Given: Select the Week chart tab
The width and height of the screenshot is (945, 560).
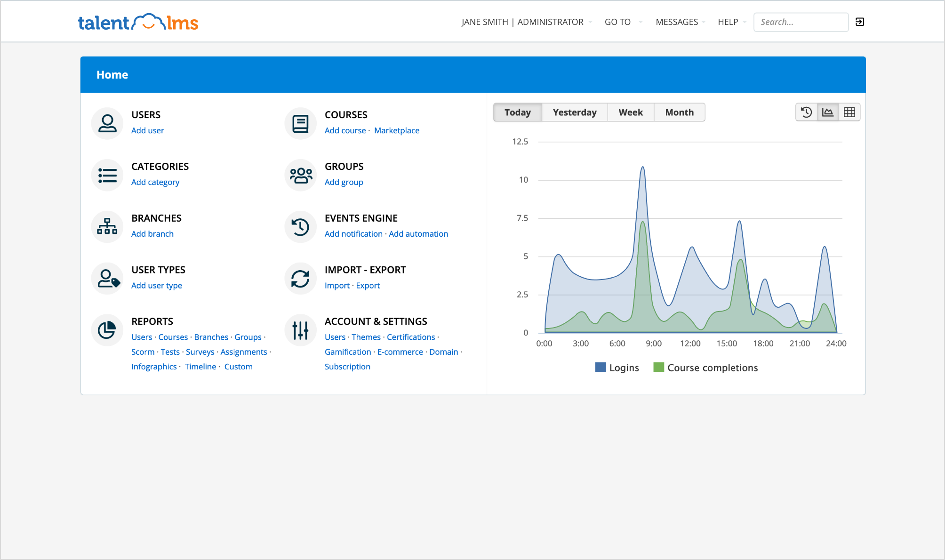Looking at the screenshot, I should [x=630, y=112].
